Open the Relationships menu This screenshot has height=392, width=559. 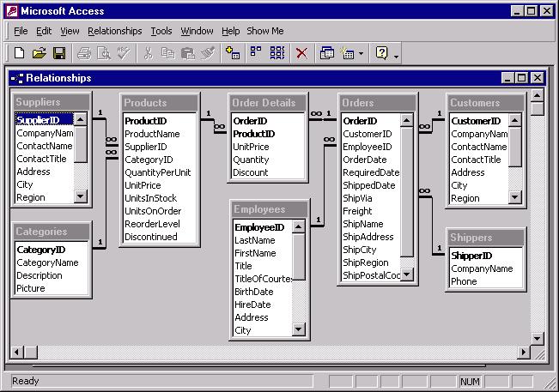coord(115,32)
